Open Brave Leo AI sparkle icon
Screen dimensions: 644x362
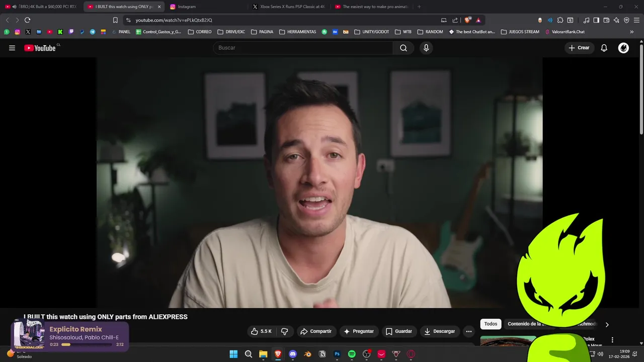[616, 20]
